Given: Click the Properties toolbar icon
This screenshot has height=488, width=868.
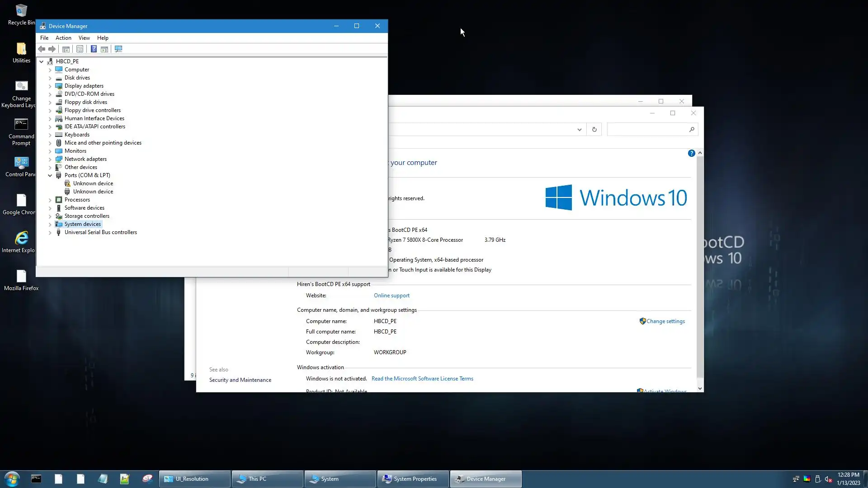Looking at the screenshot, I should (x=80, y=49).
